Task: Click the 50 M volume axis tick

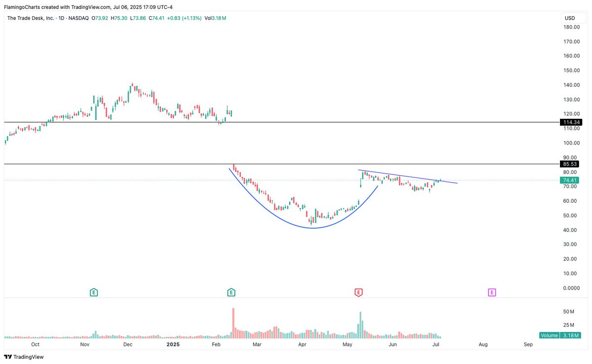Action: [568, 312]
